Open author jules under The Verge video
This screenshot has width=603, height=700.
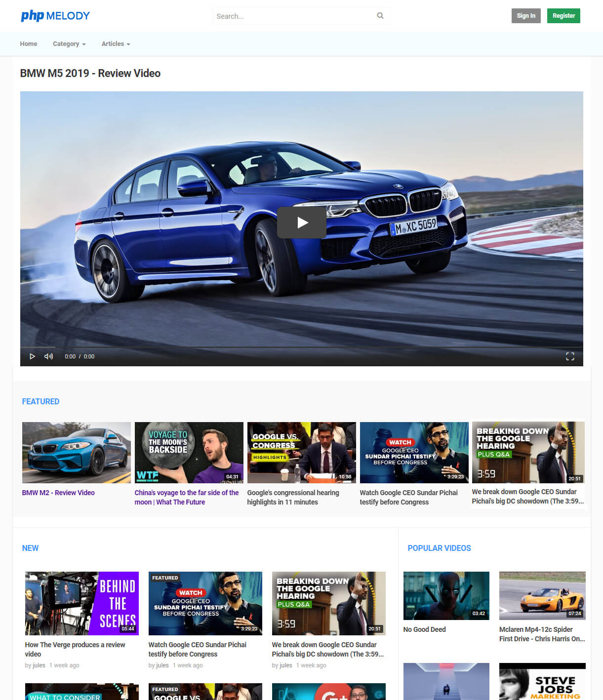(38, 665)
